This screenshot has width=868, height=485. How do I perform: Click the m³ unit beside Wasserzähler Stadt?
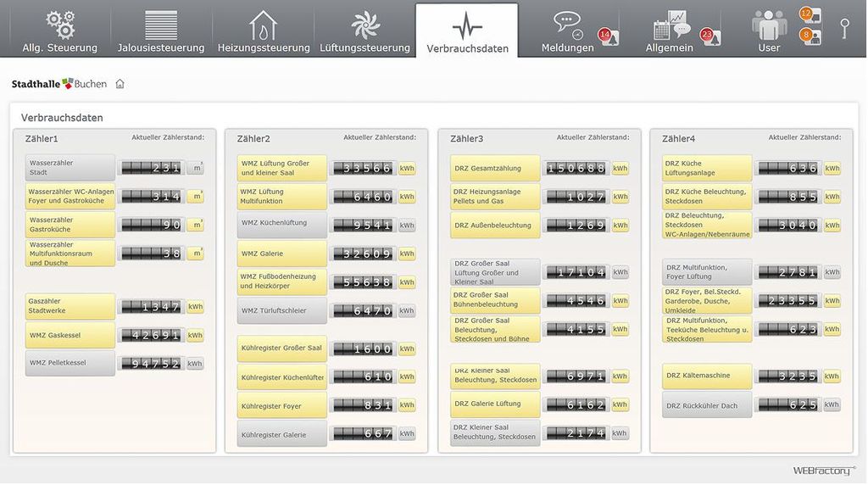196,168
